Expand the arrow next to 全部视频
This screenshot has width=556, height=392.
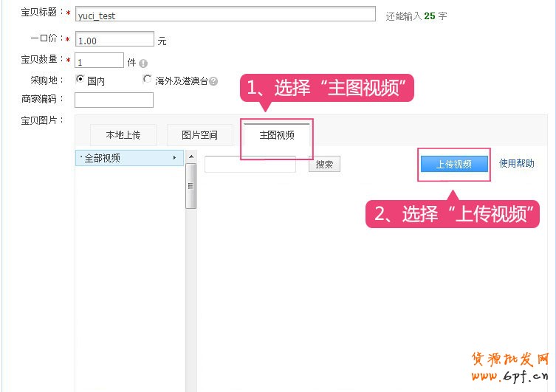click(x=175, y=158)
